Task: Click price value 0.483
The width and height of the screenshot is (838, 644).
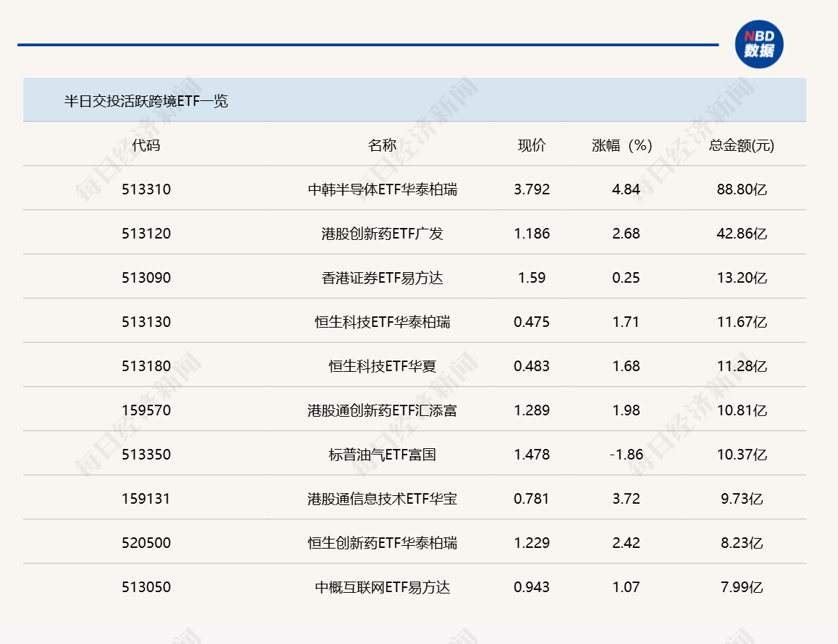Action: click(532, 366)
